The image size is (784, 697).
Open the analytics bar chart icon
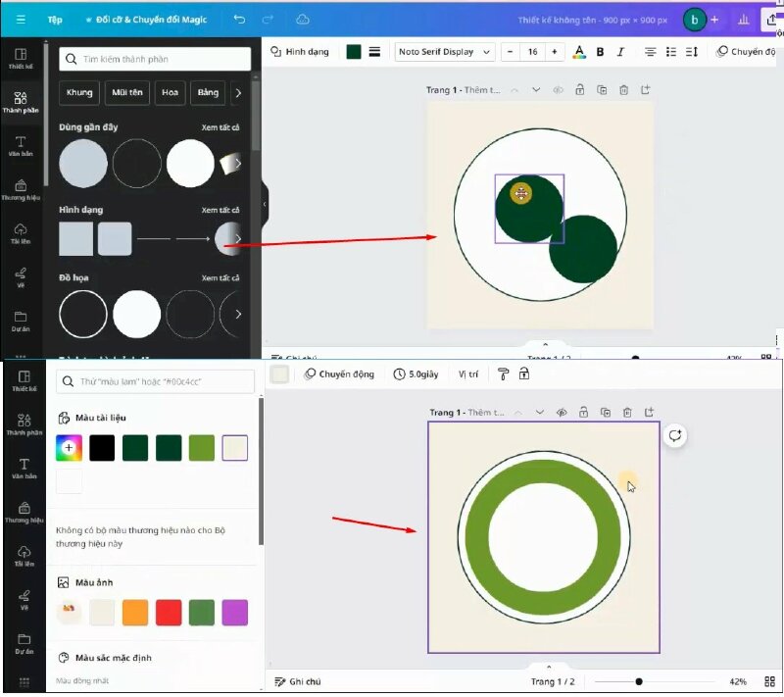pos(743,20)
